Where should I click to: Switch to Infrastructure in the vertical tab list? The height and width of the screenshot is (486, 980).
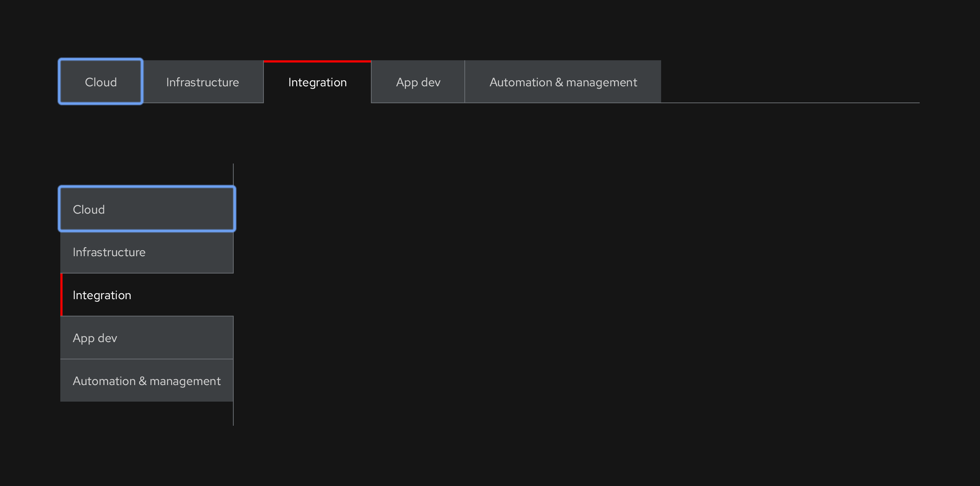point(147,252)
